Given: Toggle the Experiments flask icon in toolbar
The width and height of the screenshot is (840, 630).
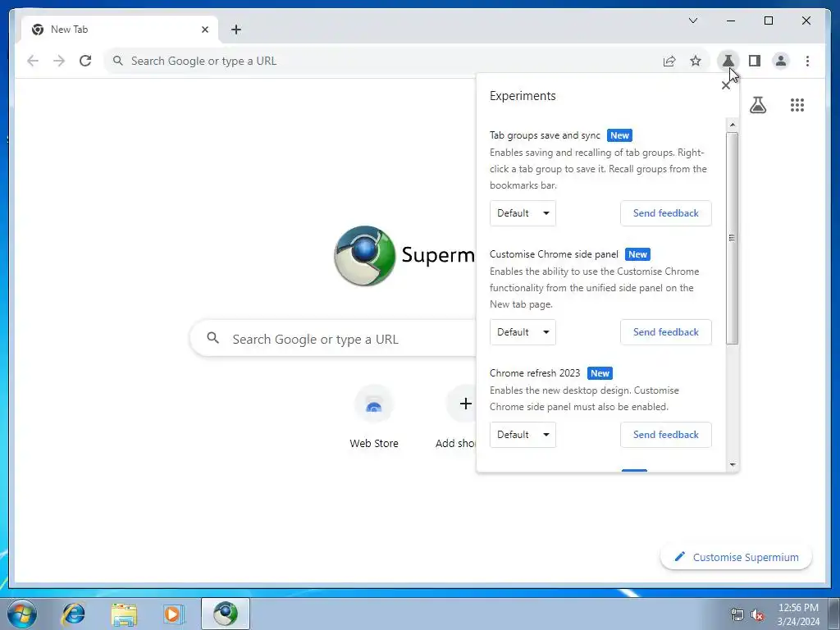Looking at the screenshot, I should (x=728, y=61).
